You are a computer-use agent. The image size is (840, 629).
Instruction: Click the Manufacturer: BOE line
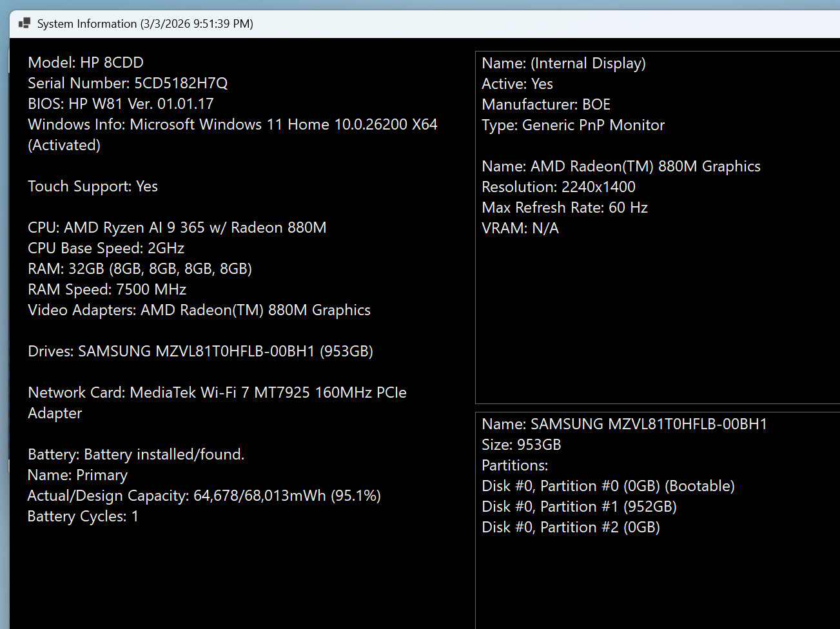pos(546,104)
